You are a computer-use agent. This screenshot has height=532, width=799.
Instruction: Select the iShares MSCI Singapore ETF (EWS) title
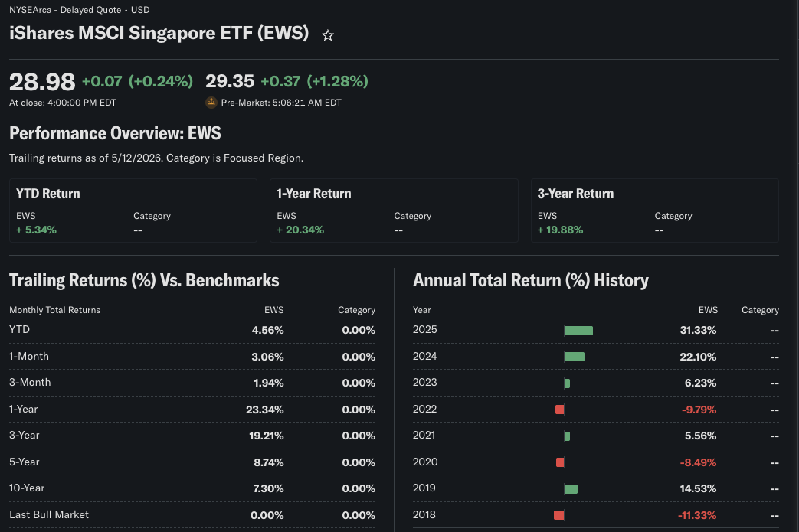click(x=159, y=33)
